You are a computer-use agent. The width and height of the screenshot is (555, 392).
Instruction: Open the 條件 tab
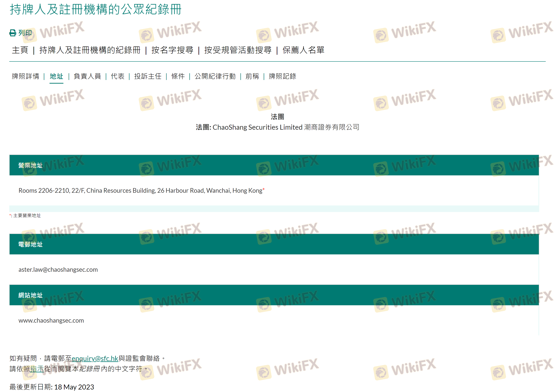click(x=178, y=76)
